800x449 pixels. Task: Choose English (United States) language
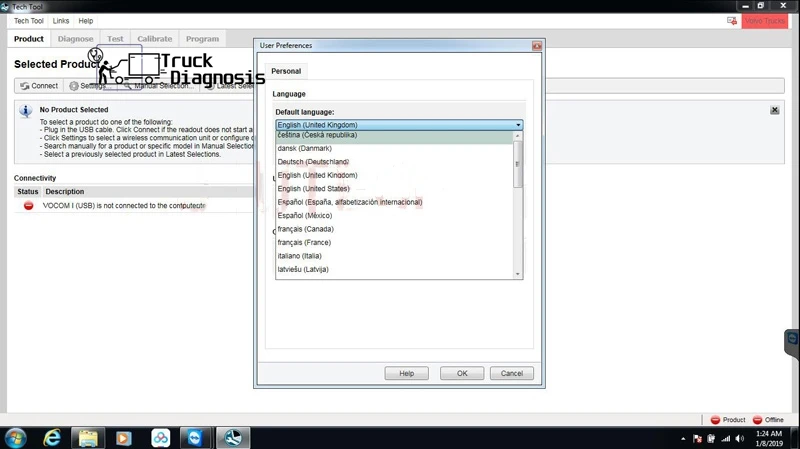tap(394, 189)
